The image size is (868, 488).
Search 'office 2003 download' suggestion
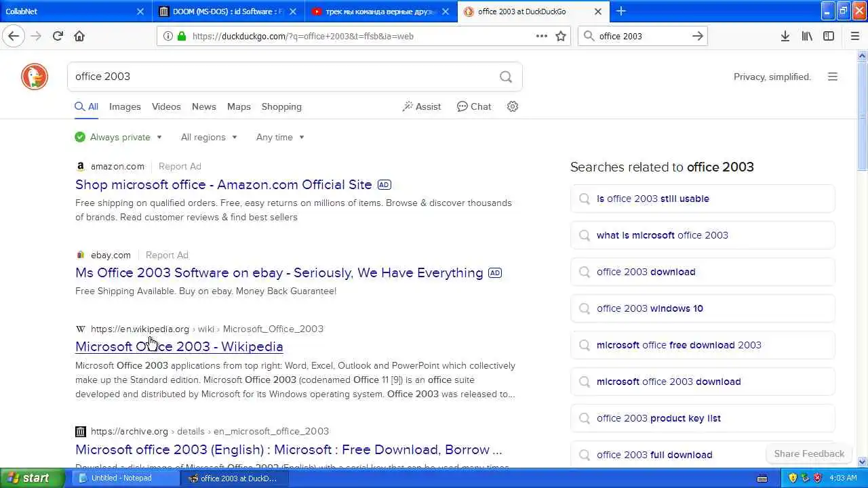[703, 272]
